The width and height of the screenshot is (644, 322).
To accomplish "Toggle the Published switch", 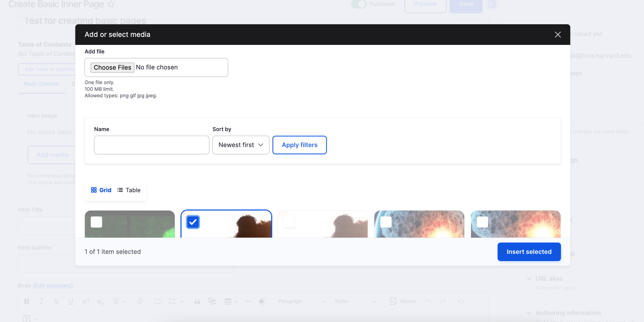I will (359, 4).
